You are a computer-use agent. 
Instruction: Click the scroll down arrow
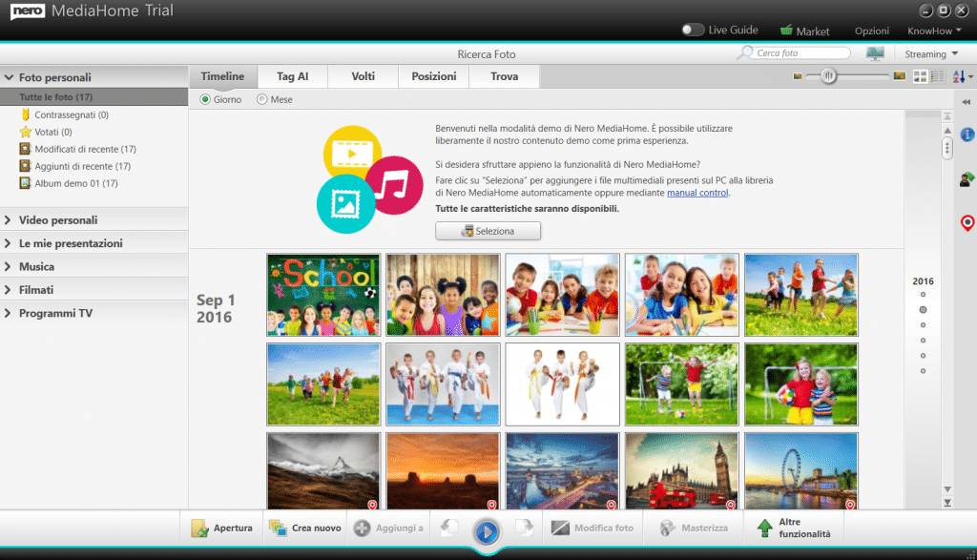947,489
